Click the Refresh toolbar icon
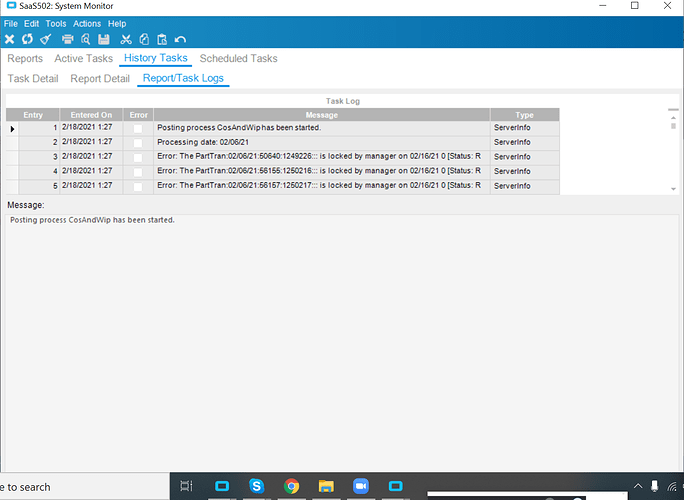The height and width of the screenshot is (500, 684). (27, 40)
